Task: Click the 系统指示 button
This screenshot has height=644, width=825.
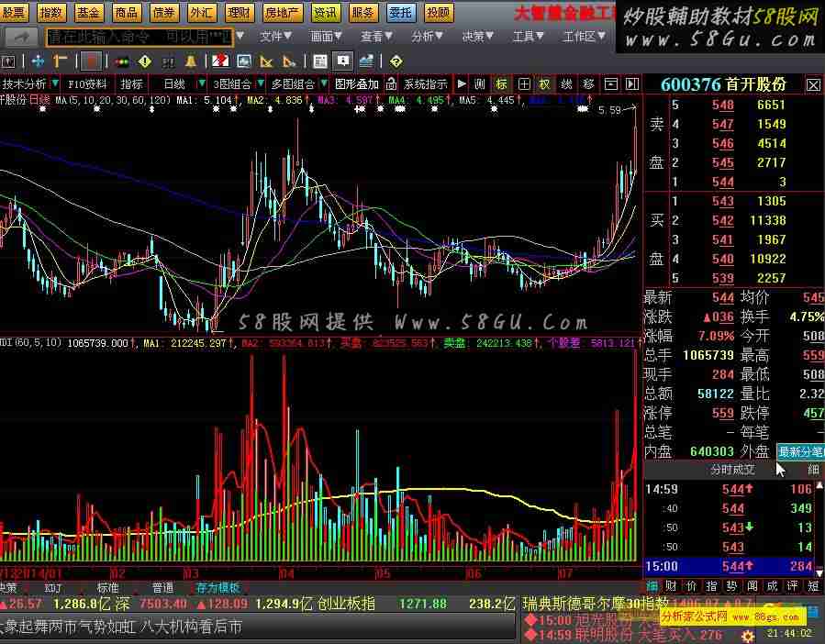Action: (425, 83)
